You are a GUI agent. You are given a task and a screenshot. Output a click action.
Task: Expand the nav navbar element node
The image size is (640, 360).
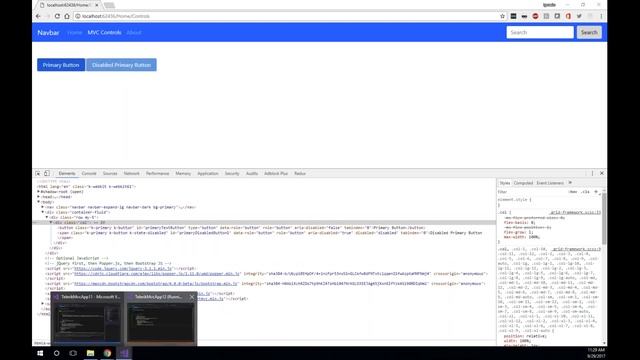point(42,207)
